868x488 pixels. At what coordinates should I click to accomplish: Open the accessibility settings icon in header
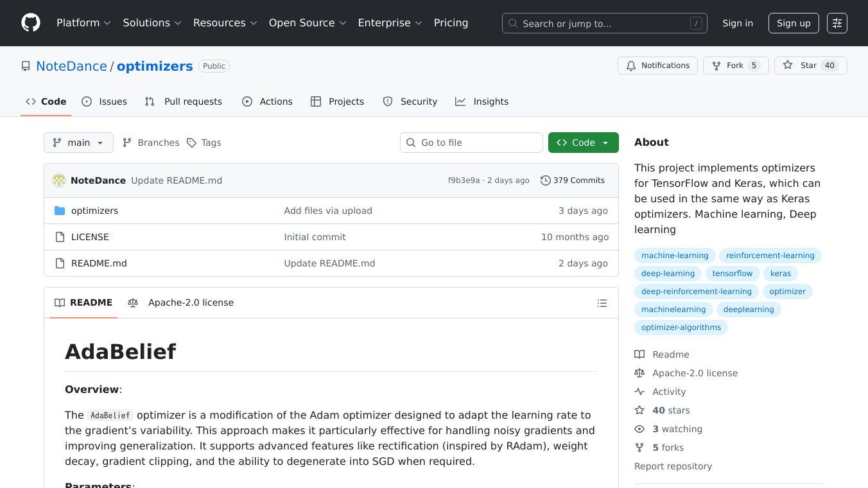[837, 23]
